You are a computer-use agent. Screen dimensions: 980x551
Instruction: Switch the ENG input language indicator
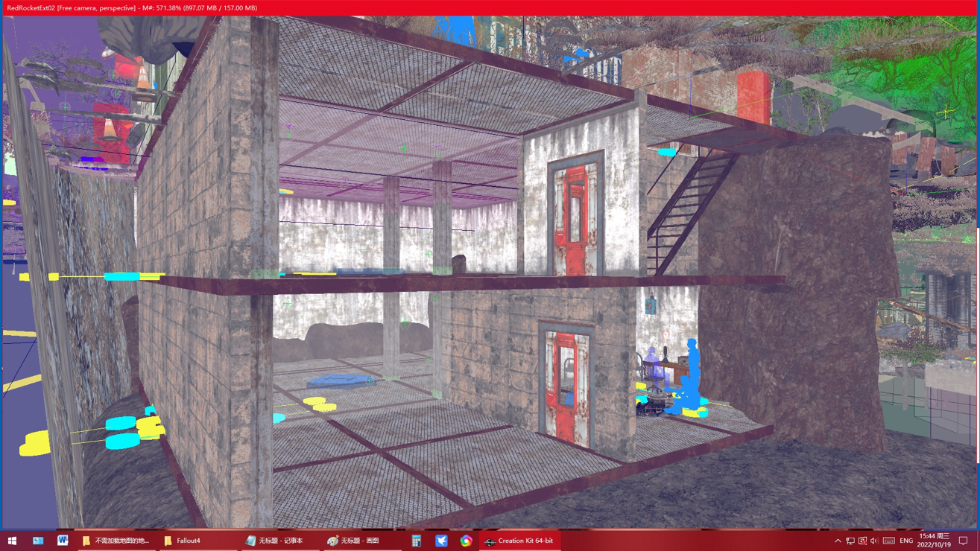click(906, 541)
